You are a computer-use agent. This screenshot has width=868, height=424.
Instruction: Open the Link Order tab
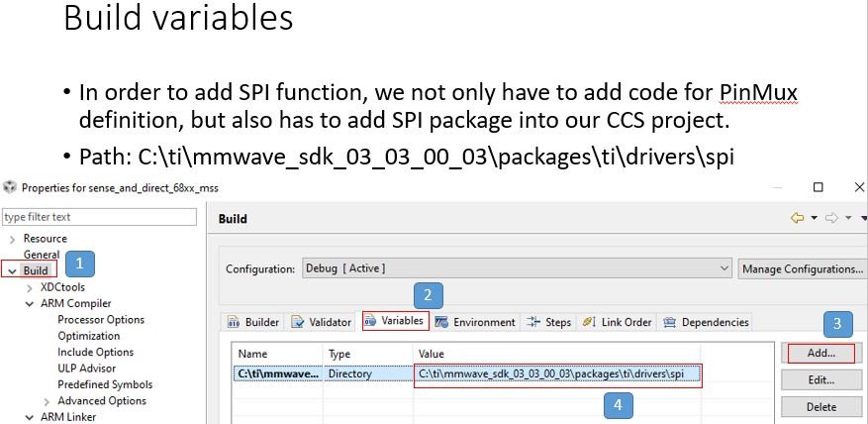[617, 322]
